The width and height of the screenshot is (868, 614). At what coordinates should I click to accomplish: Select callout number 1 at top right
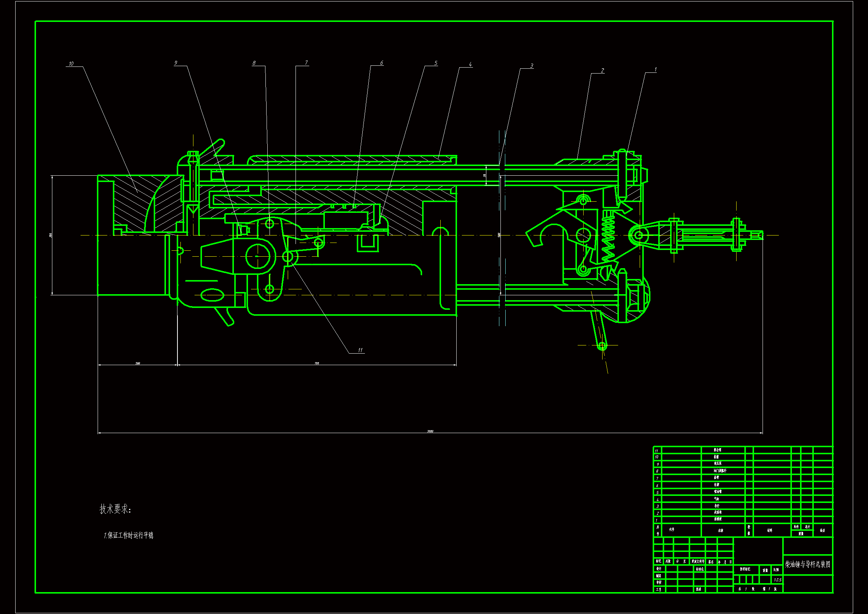click(655, 69)
